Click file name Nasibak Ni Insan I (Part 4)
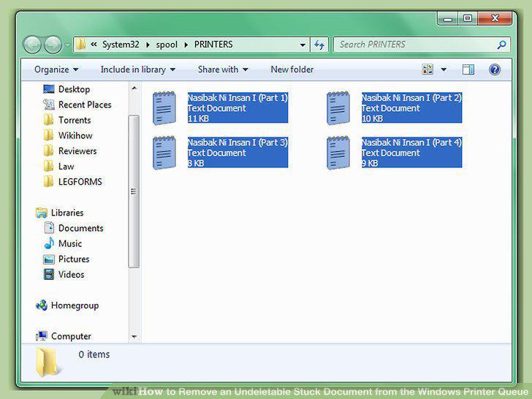 (411, 142)
